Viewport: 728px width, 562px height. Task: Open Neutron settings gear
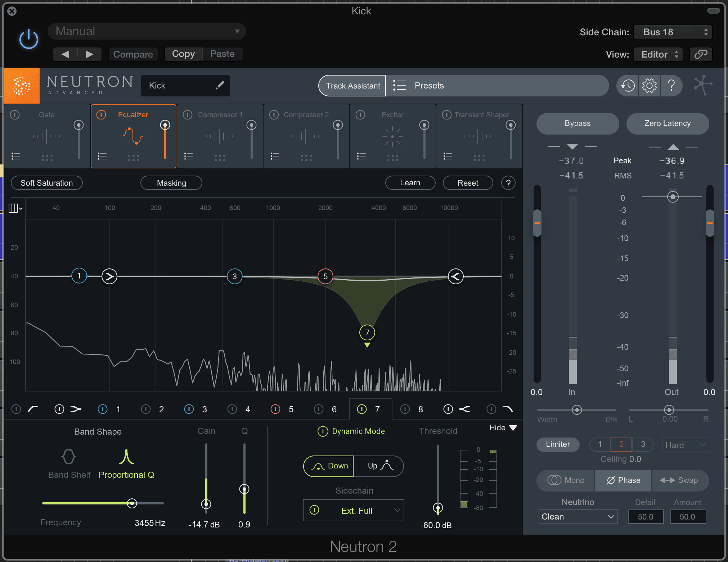pos(650,86)
